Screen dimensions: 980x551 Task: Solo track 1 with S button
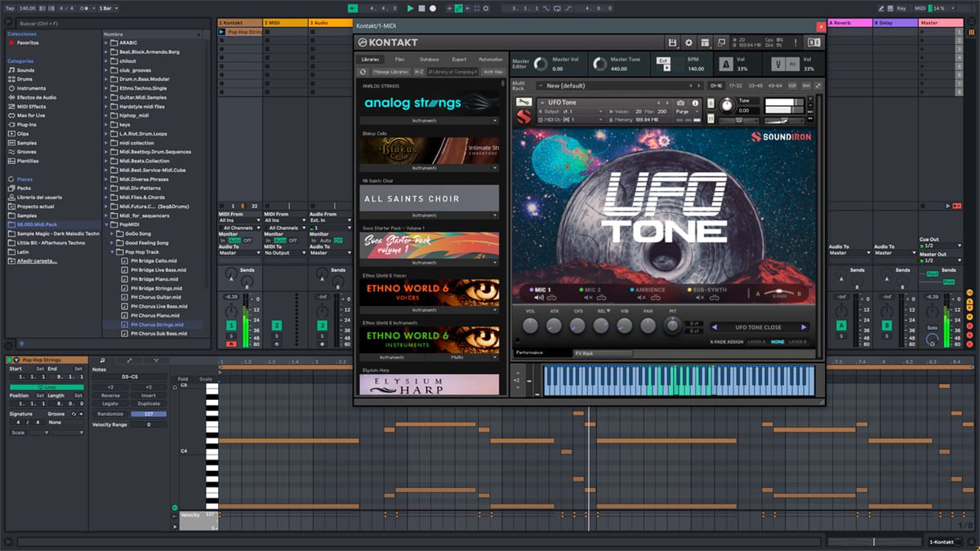[x=231, y=335]
